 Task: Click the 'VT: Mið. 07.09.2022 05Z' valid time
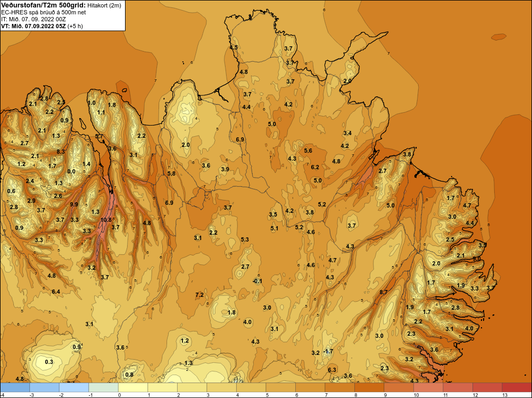point(34,26)
